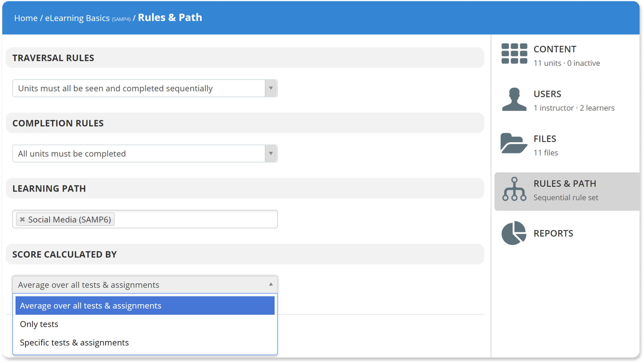Select 'Average over all tests & assignments'
The image size is (644, 363).
point(90,305)
